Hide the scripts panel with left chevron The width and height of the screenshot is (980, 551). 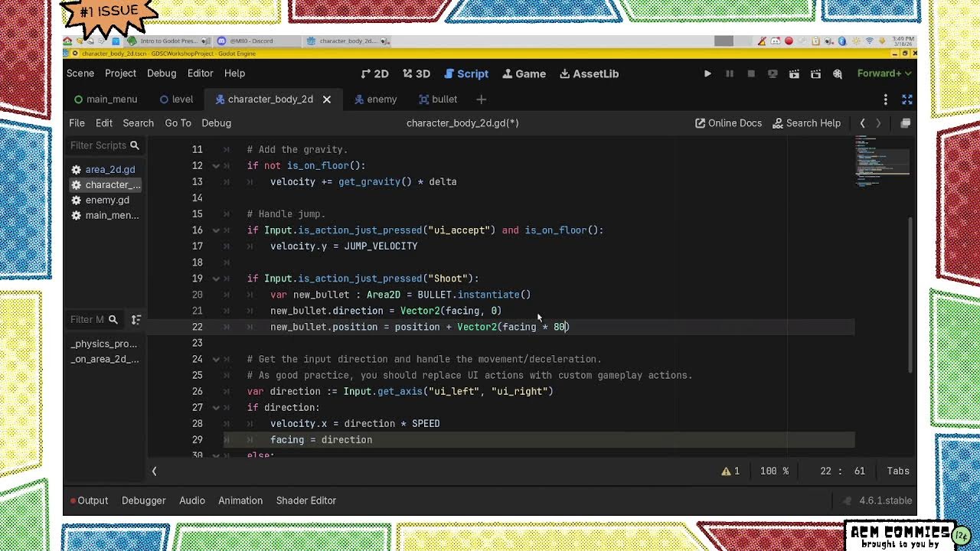tap(154, 471)
